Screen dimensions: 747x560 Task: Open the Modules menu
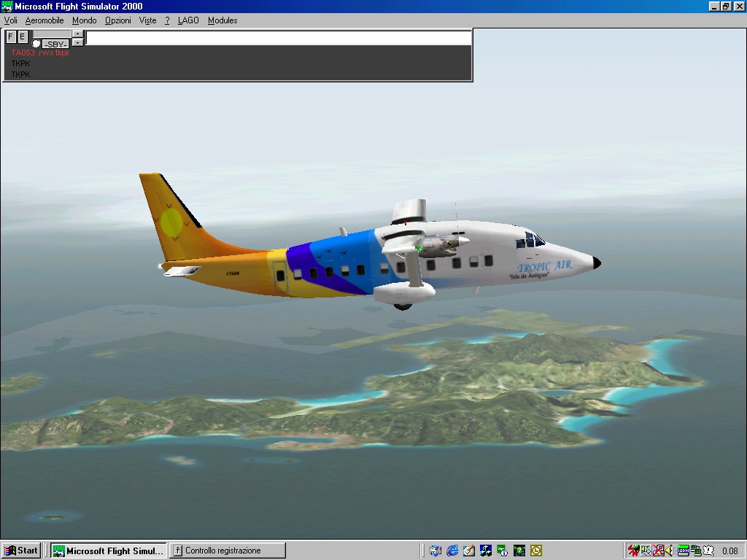[222, 20]
